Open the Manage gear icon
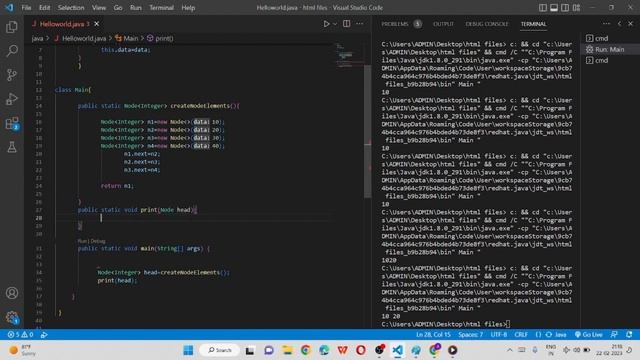 [12, 318]
